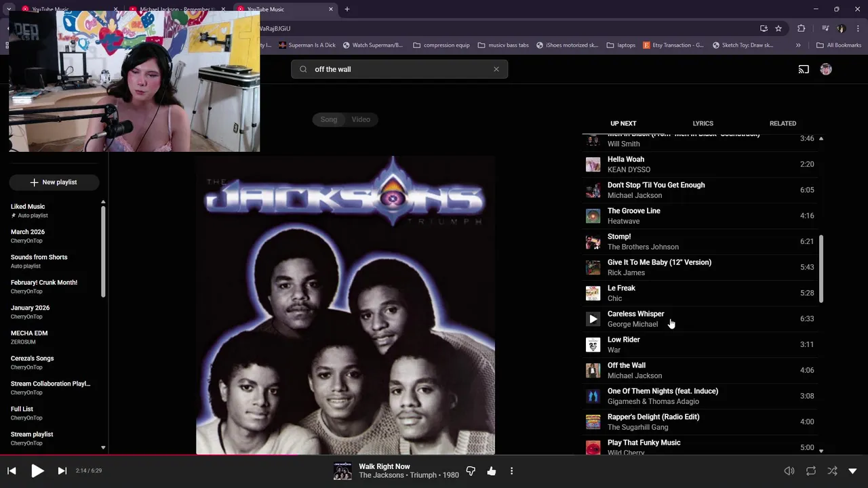The height and width of the screenshot is (488, 868).
Task: Dislike Walk Right Now
Action: (x=471, y=471)
